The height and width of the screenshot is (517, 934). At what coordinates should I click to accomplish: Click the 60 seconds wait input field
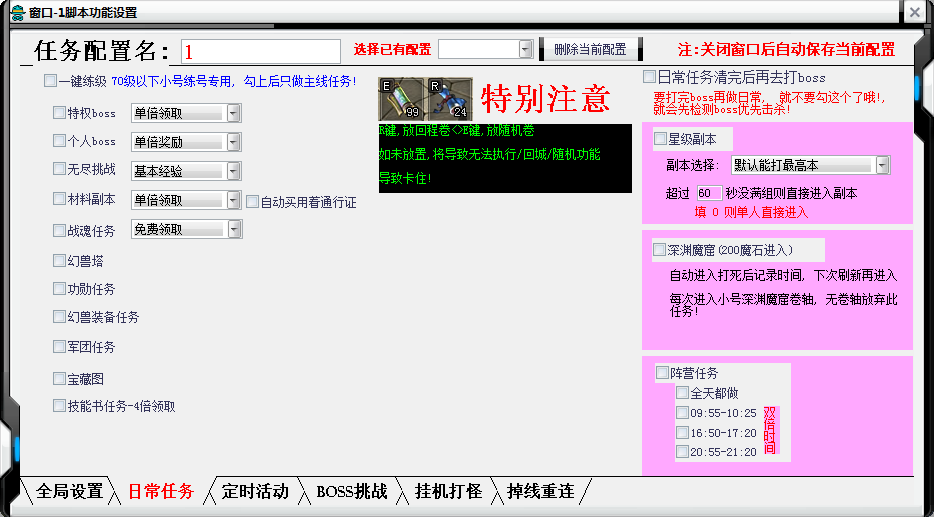(709, 193)
